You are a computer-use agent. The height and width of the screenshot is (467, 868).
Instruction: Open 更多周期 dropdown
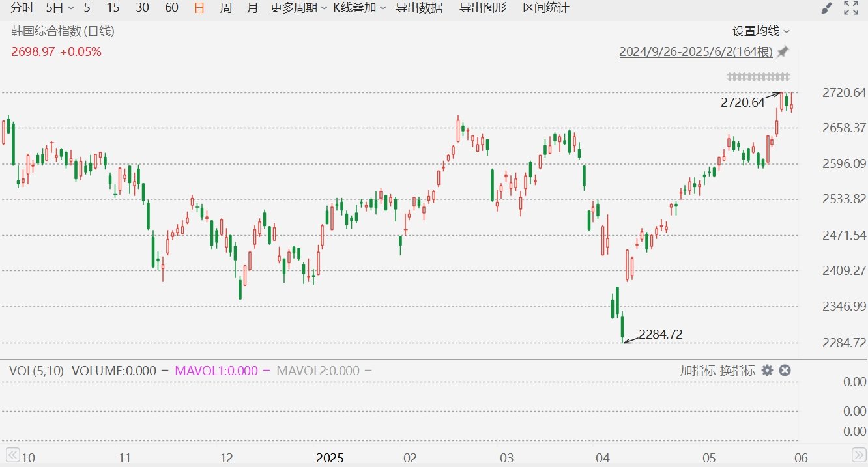coord(298,8)
